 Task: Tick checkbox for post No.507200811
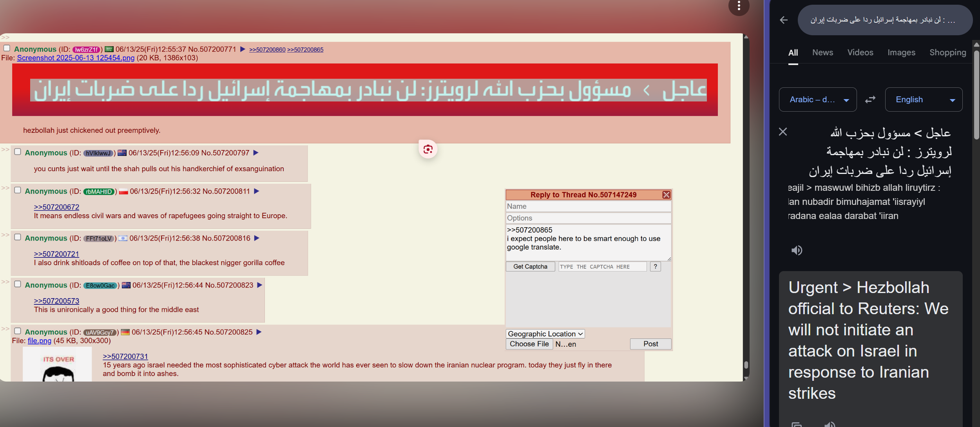[18, 190]
